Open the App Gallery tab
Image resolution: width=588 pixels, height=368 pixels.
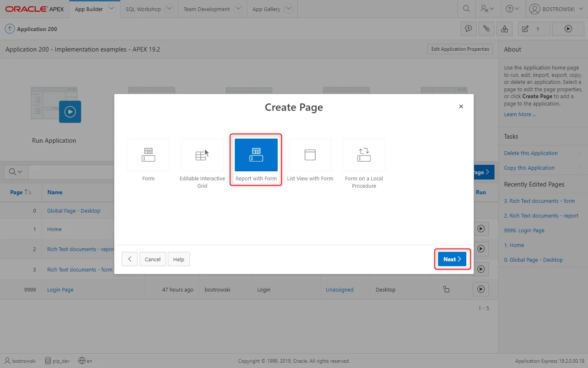tap(266, 9)
